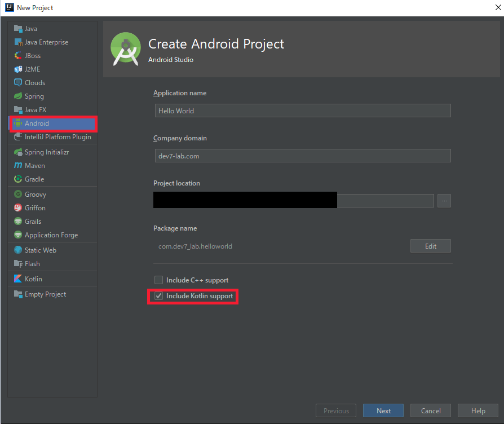Click the Previous button

336,410
